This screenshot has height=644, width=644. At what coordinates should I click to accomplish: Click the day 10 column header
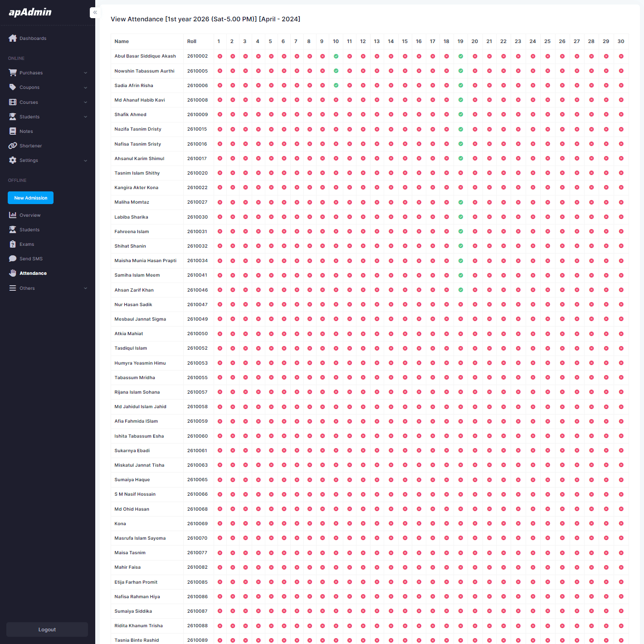point(336,41)
